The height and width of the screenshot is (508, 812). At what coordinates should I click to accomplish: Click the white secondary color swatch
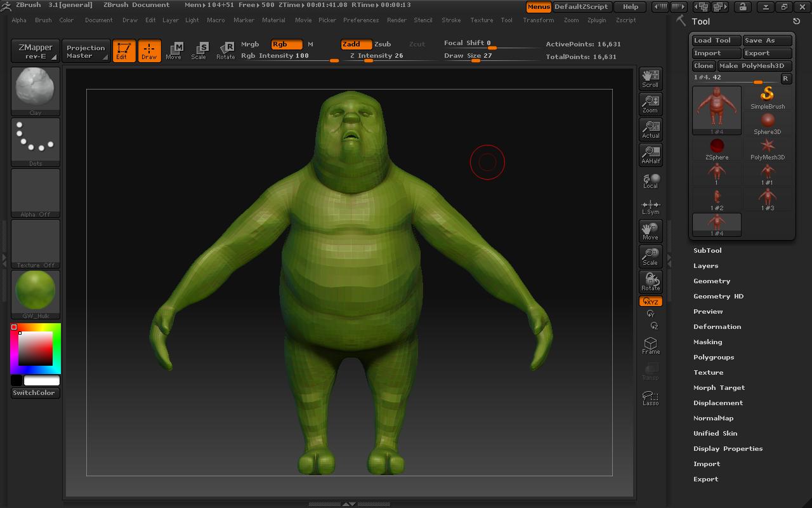click(x=42, y=380)
